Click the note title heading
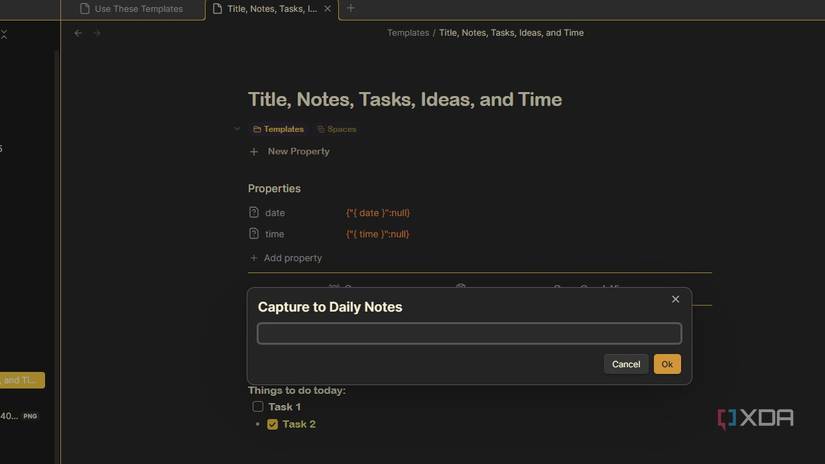825x464 pixels. [405, 99]
